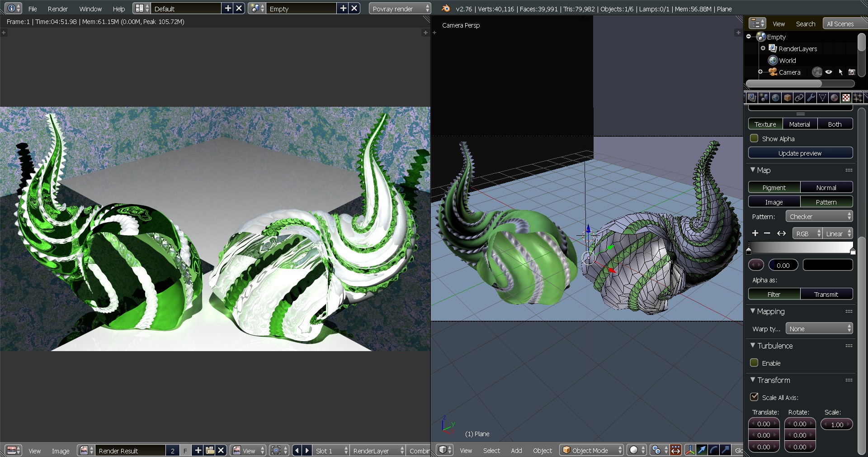
Task: Click the Modifiers wrench icon
Action: pyautogui.click(x=811, y=98)
